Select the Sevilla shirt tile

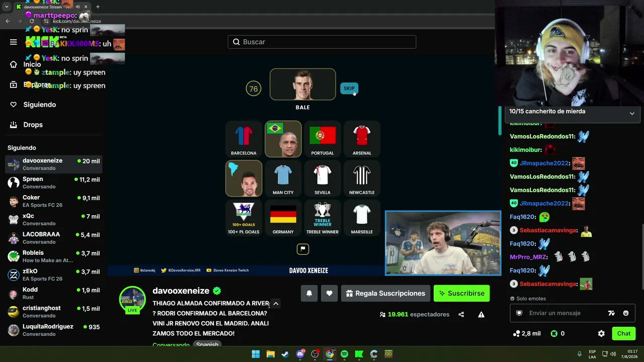pos(323,178)
